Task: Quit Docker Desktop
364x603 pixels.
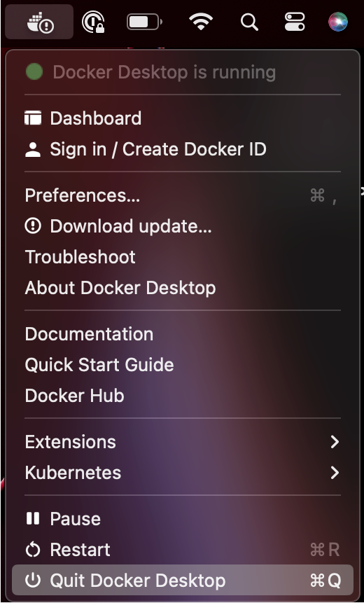Action: (x=183, y=580)
